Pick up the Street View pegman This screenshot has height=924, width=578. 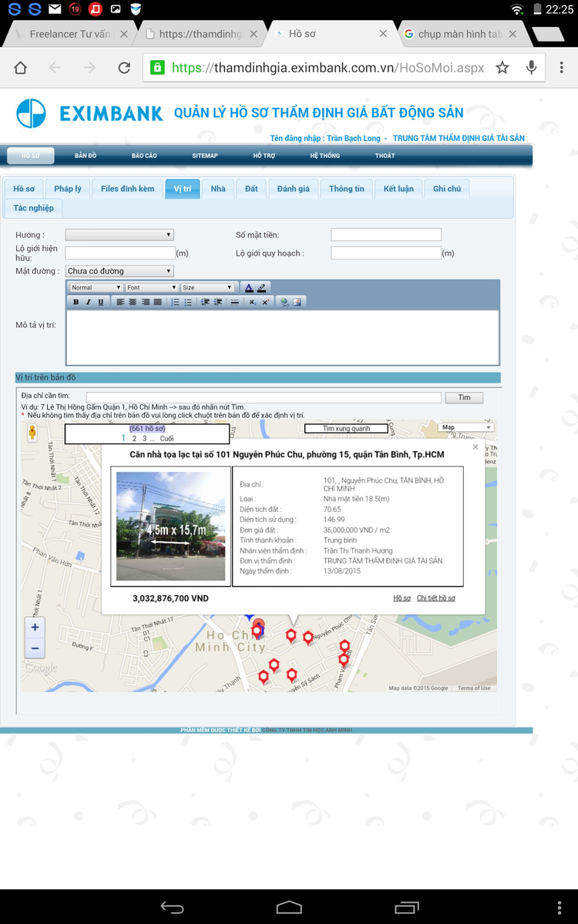[x=32, y=432]
